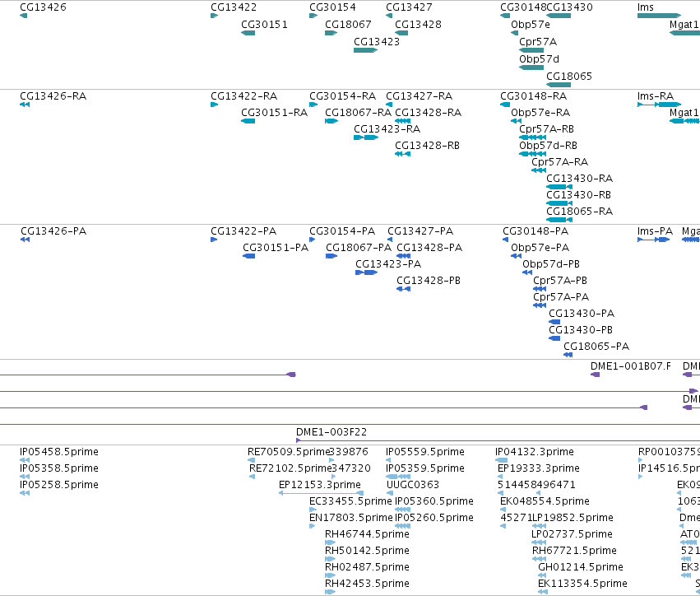Image resolution: width=700 pixels, height=596 pixels.
Task: Click the CG13428-RB transcript label
Action: 427,146
